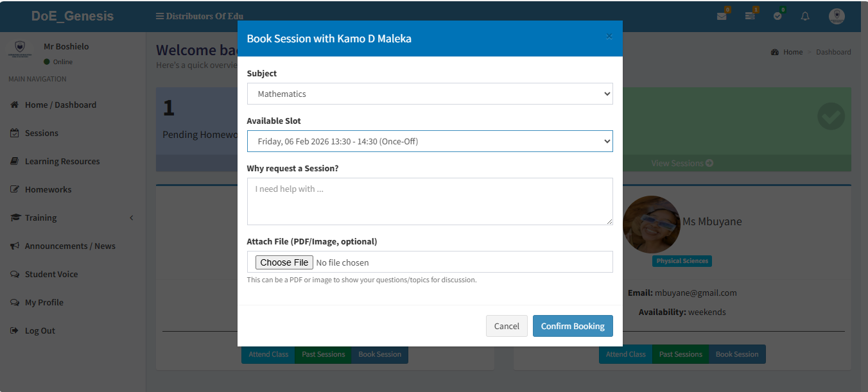Viewport: 868px width, 392px height.
Task: Click the Home breadcrumb link
Action: pyautogui.click(x=792, y=52)
